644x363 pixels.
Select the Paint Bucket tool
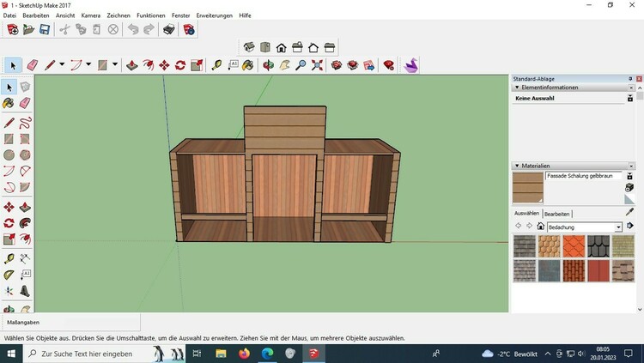coord(248,65)
